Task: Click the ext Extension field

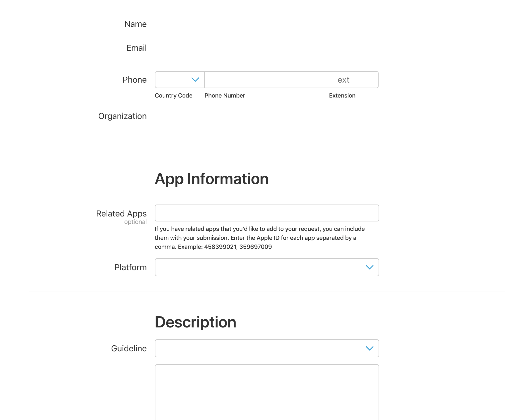Action: 354,80
